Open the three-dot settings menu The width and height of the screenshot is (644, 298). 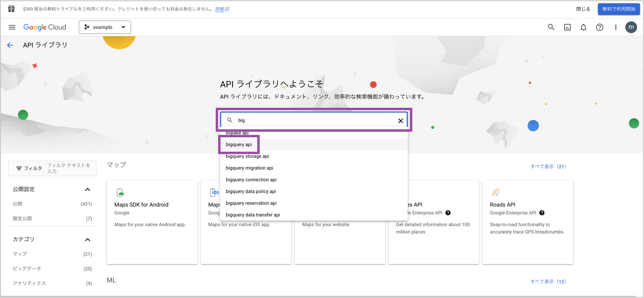[x=616, y=27]
